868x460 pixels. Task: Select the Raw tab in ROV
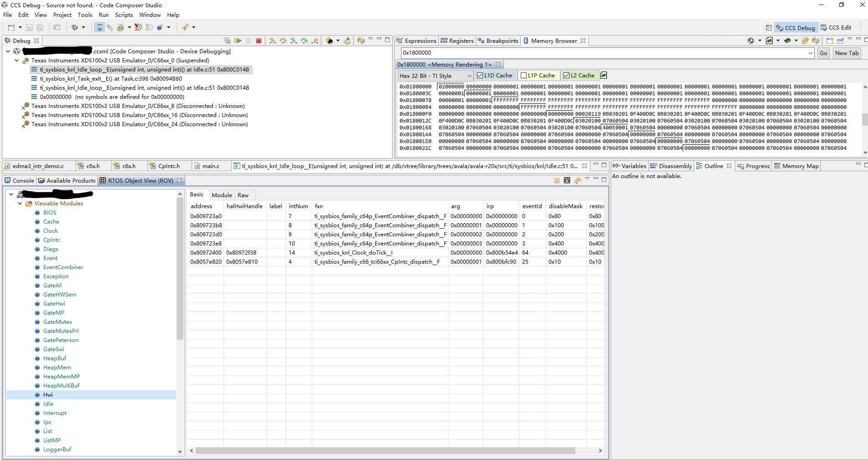(x=243, y=195)
